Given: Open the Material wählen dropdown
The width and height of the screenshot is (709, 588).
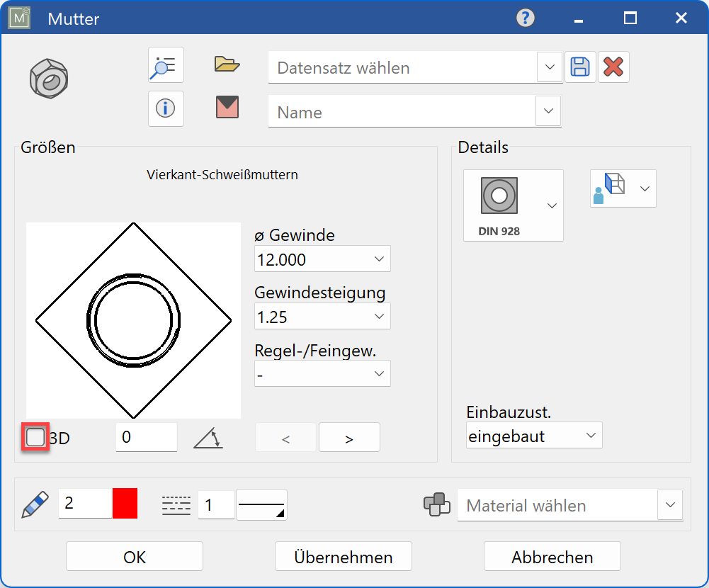Looking at the screenshot, I should [669, 504].
